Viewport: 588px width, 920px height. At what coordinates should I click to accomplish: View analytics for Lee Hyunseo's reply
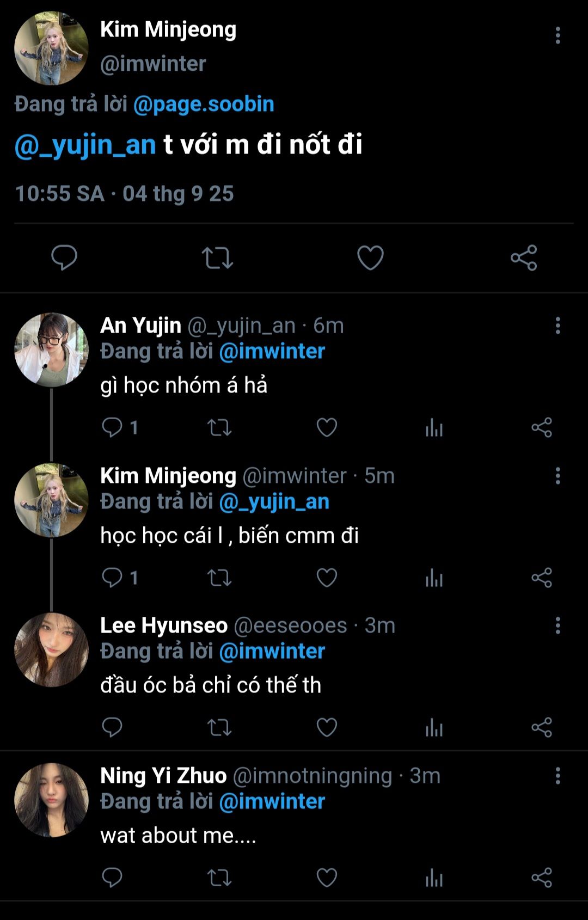click(434, 727)
